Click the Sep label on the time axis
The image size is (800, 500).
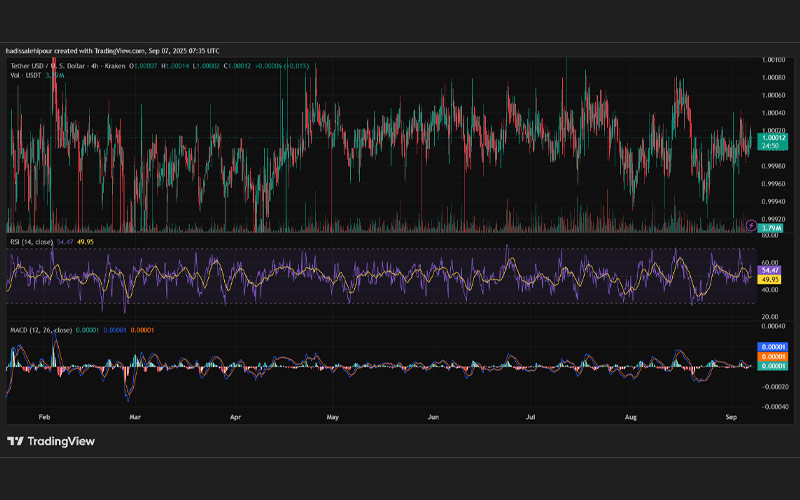point(731,417)
